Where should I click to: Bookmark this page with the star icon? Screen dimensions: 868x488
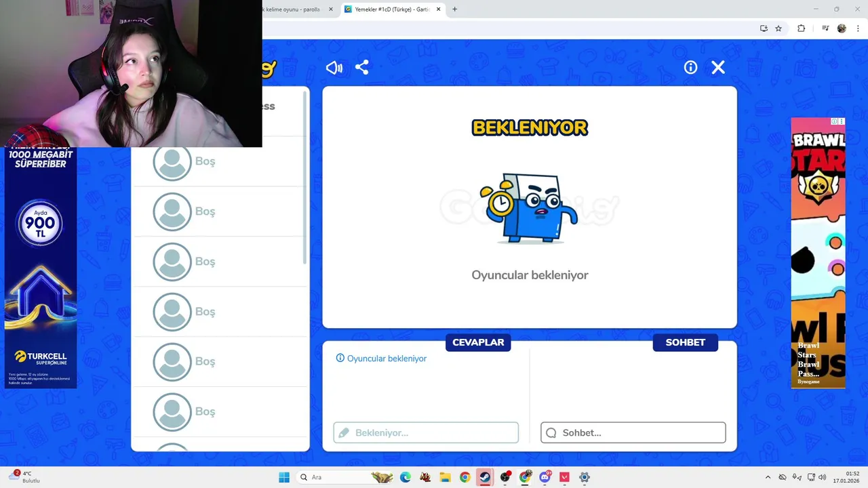point(778,28)
